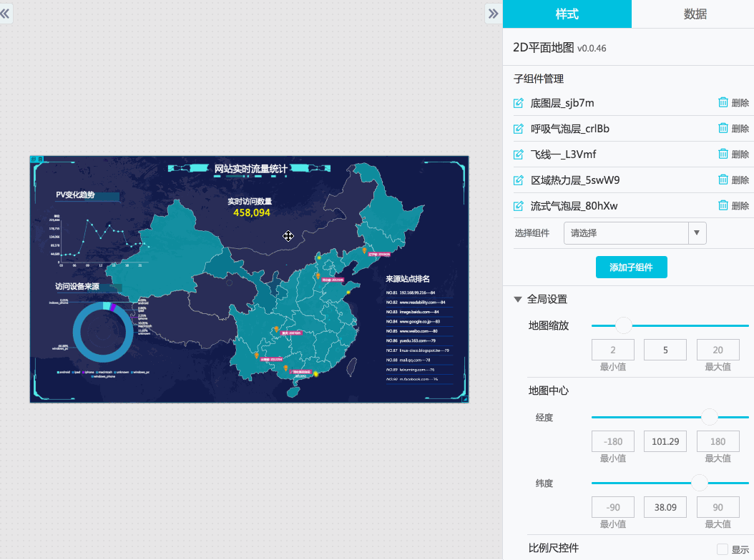Edit the 呼吸气泡层_crlBb sub-component
The image size is (754, 560).
tap(518, 128)
